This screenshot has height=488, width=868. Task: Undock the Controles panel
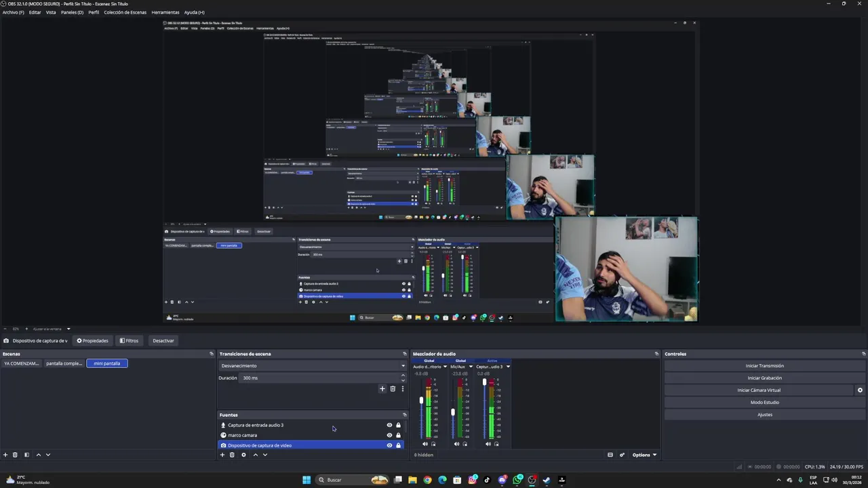863,354
